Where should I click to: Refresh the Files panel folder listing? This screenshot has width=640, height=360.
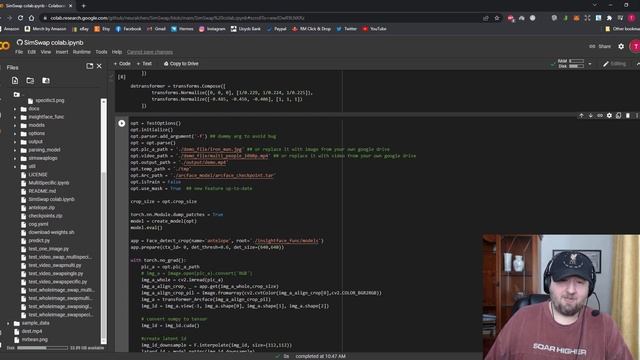pyautogui.click(x=30, y=80)
